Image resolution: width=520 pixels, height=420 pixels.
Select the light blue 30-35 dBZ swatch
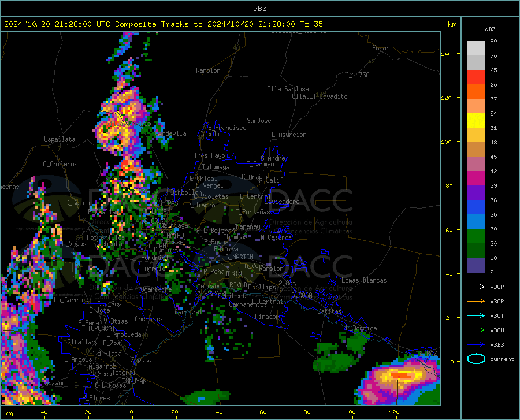[x=476, y=222]
